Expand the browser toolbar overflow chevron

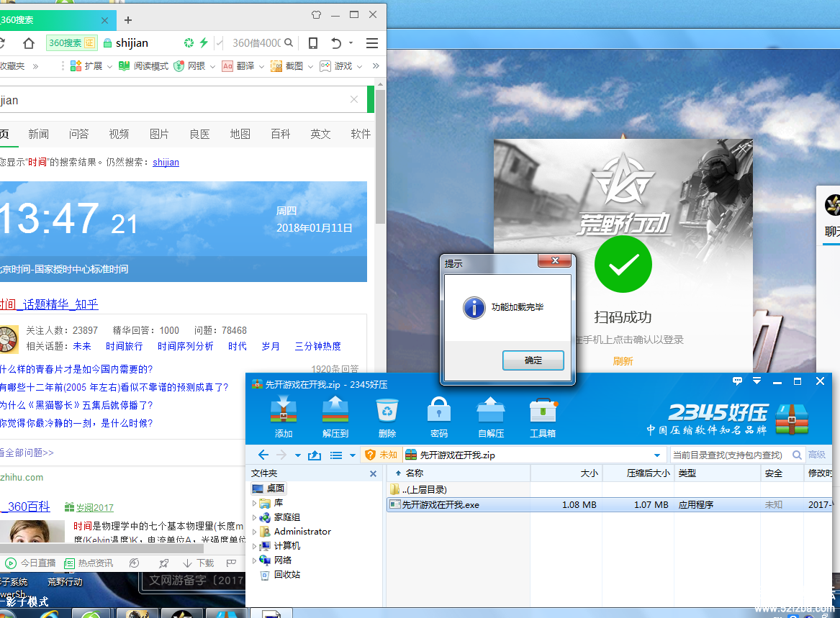[x=376, y=66]
